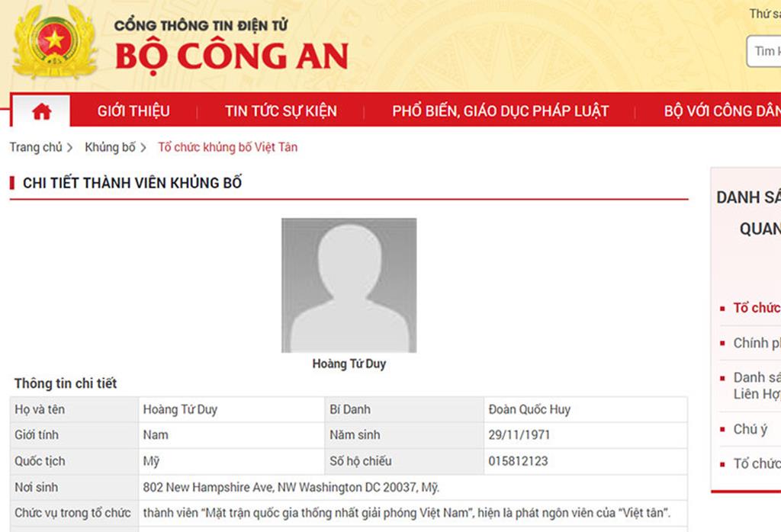Click the Hoàng Tứ Duy caption under photo
The width and height of the screenshot is (781, 532).
click(349, 364)
